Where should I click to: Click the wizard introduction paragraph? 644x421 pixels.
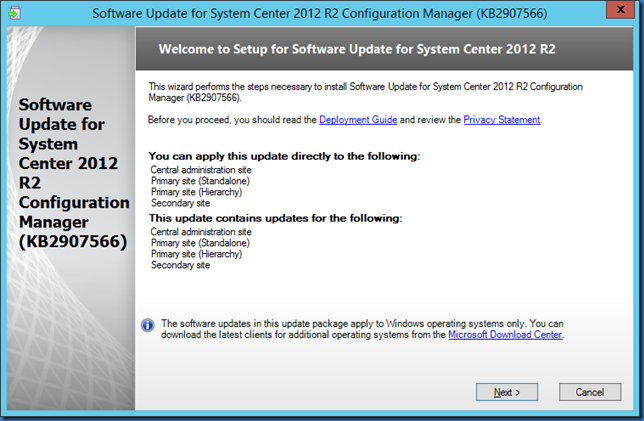[x=365, y=92]
